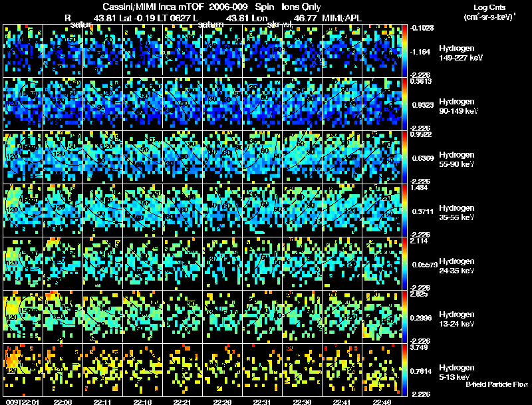Click the '22:26' time label

222,402
